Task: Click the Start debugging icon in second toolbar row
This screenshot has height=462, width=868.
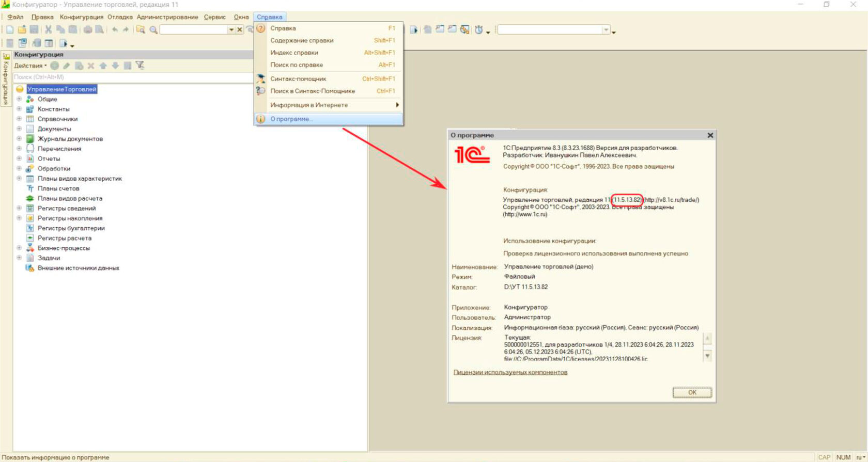Action: coord(63,43)
